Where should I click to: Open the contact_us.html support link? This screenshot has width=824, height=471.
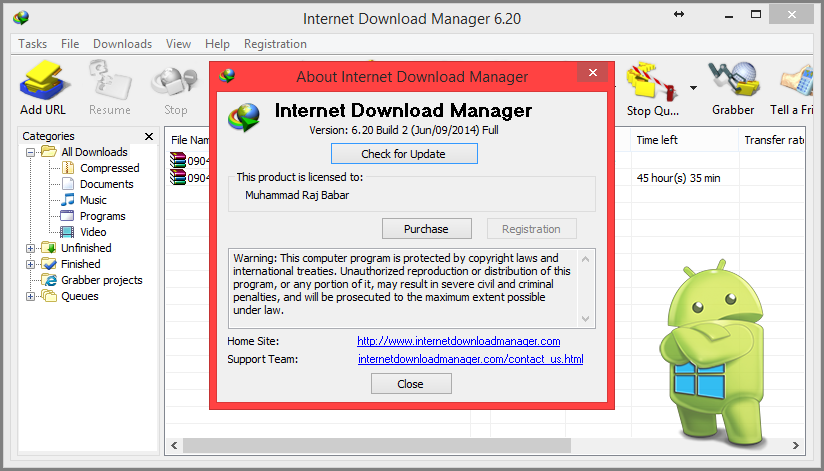(470, 359)
